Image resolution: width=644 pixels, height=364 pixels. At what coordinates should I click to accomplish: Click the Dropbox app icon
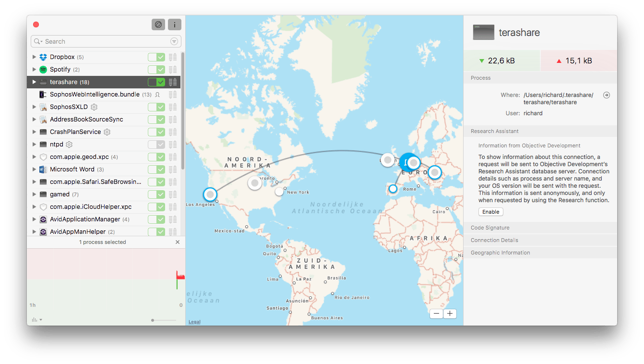(43, 57)
